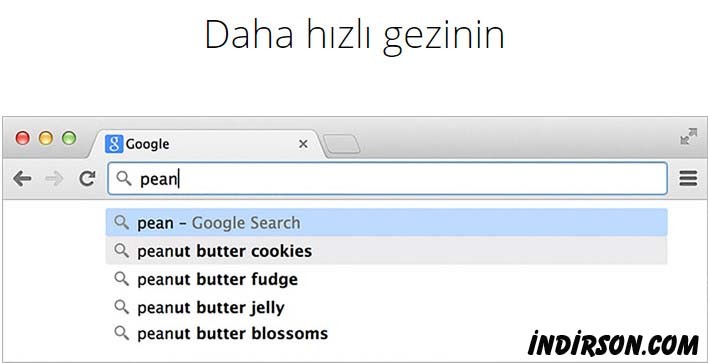The width and height of the screenshot is (708, 363).
Task: Click the green zoom window button
Action: [x=69, y=138]
